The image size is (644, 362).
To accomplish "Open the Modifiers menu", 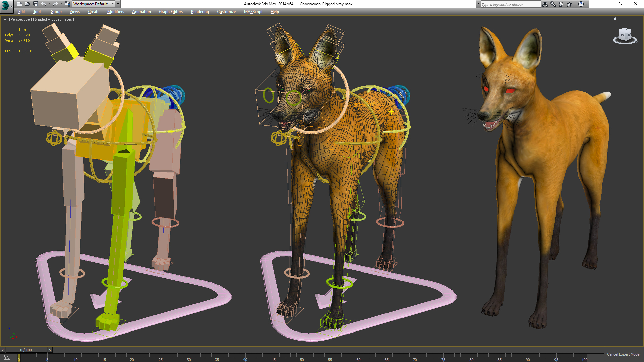I will coord(115,12).
